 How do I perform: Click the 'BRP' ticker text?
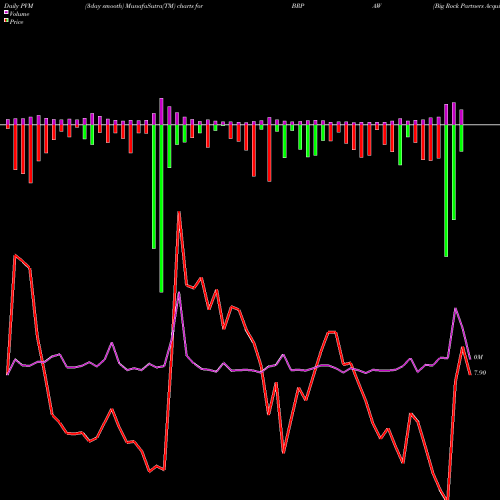pos(298,6)
